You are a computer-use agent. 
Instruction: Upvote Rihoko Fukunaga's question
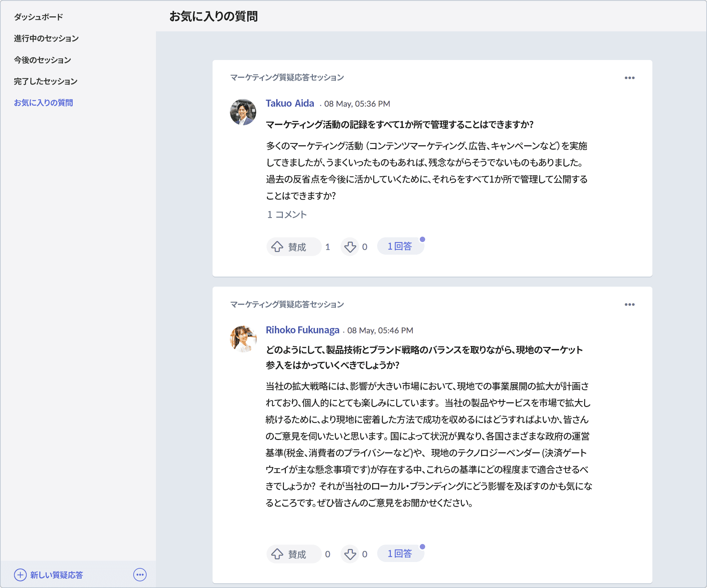(293, 554)
